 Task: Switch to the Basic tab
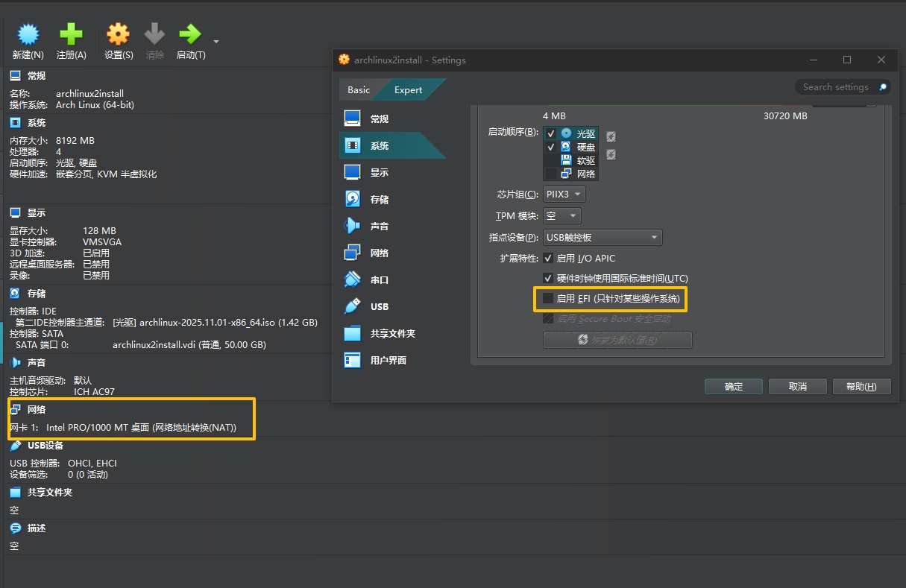(x=359, y=90)
